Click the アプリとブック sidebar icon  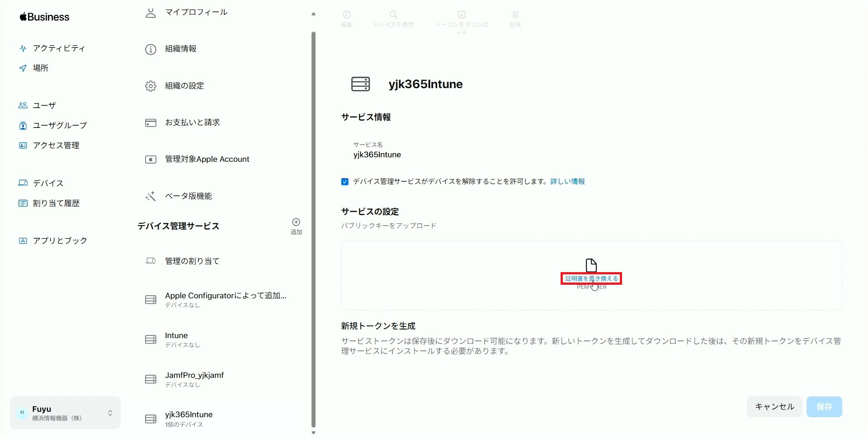23,241
